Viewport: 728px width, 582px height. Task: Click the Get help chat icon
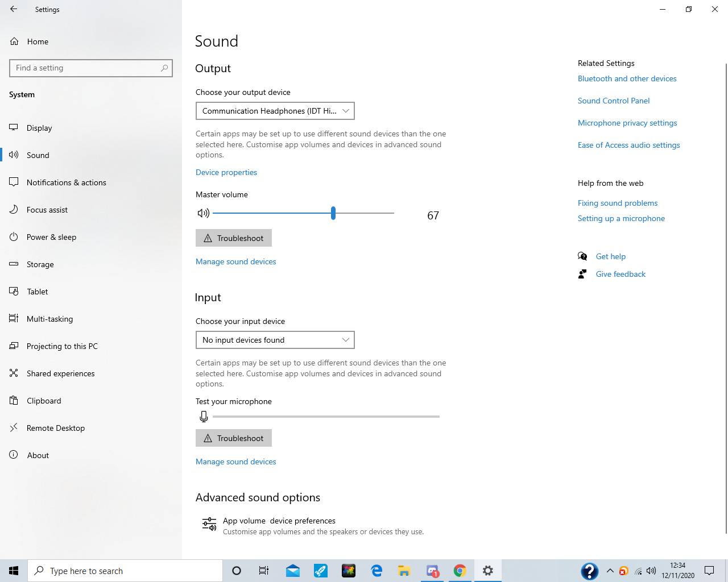582,256
